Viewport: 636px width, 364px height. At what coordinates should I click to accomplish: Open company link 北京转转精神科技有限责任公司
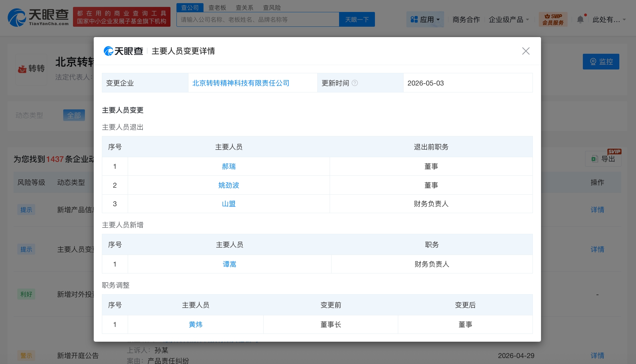click(x=241, y=83)
